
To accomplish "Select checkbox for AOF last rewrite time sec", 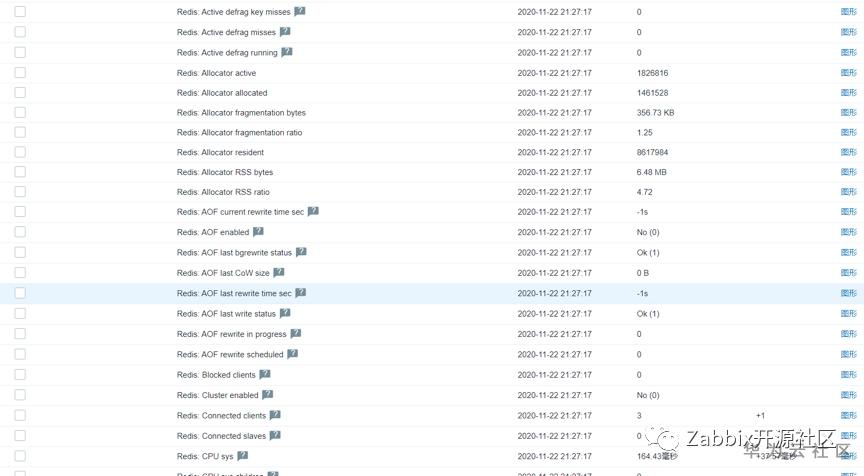I will point(20,293).
